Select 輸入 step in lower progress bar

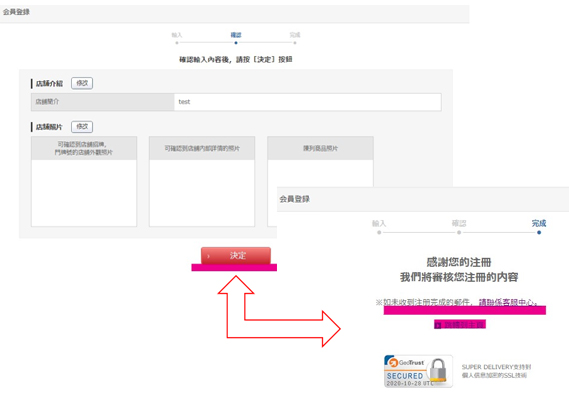pos(379,223)
